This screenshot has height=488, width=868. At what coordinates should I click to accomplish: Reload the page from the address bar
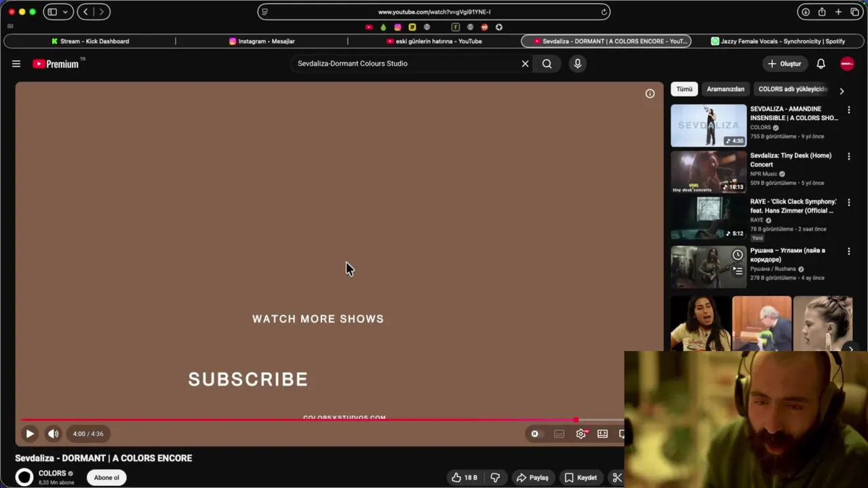604,12
